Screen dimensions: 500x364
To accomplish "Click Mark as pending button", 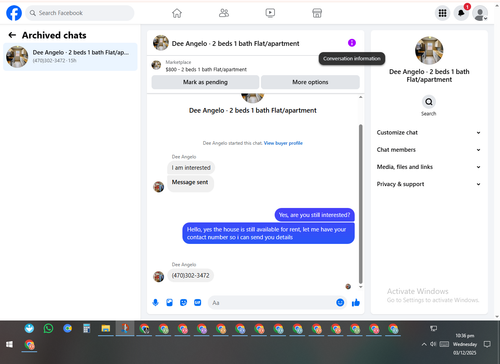I will (x=205, y=82).
